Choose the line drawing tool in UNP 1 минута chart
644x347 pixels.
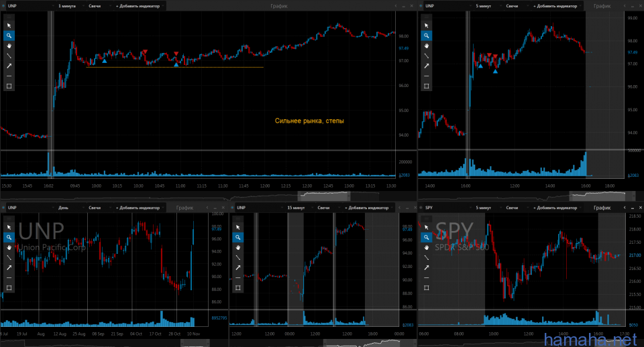9,56
